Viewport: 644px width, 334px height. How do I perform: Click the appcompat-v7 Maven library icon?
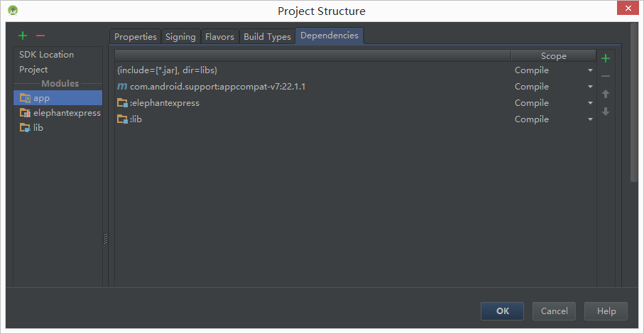pyautogui.click(x=122, y=87)
